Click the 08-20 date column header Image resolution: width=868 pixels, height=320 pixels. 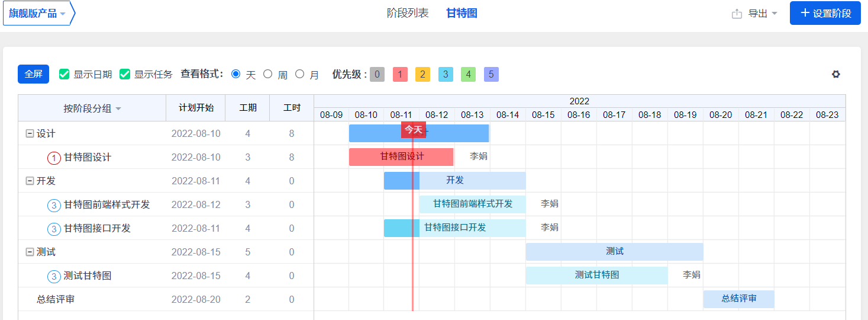point(721,115)
